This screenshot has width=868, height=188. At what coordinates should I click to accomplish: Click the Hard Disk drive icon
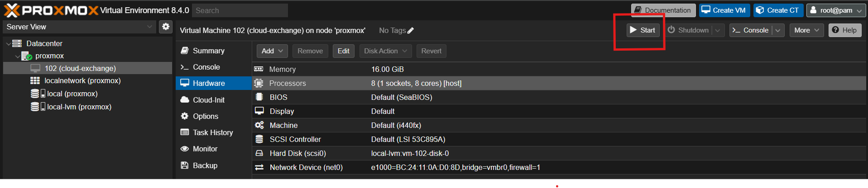click(x=259, y=153)
